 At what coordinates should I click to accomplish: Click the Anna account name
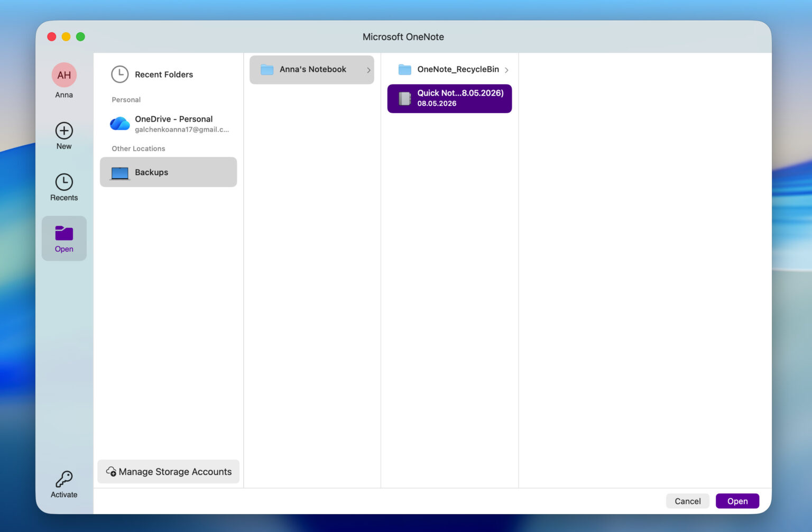(64, 95)
